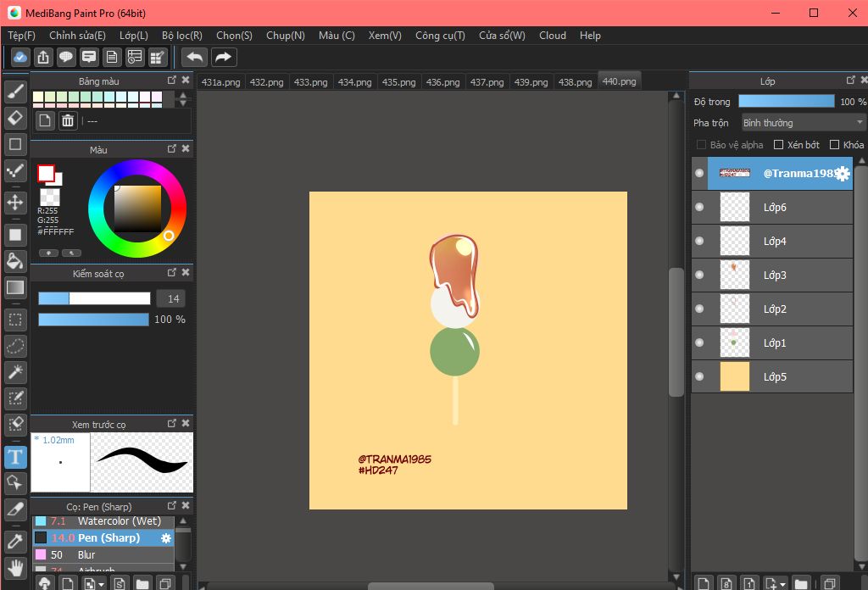
Task: Click the Độ trong opacity slider
Action: (x=786, y=102)
